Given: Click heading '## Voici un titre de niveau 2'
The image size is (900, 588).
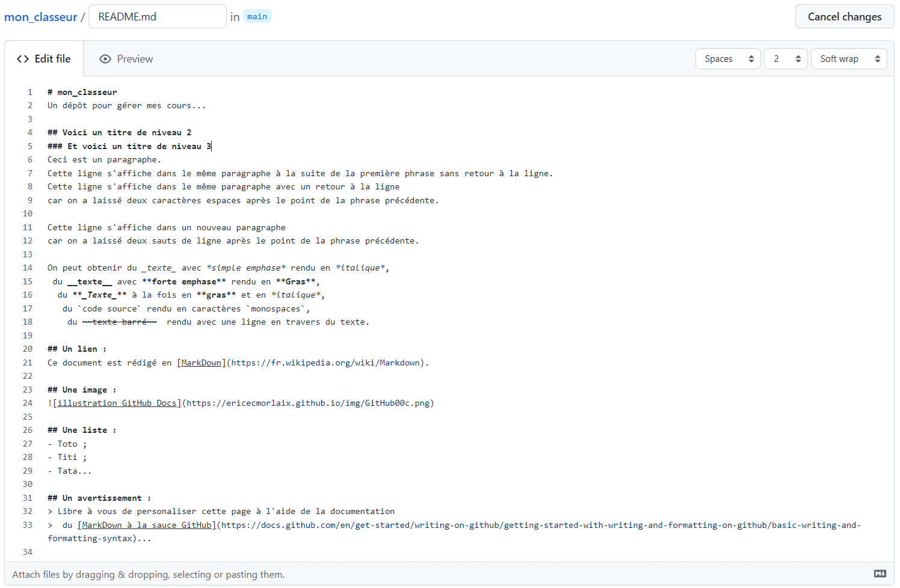Looking at the screenshot, I should tap(119, 132).
